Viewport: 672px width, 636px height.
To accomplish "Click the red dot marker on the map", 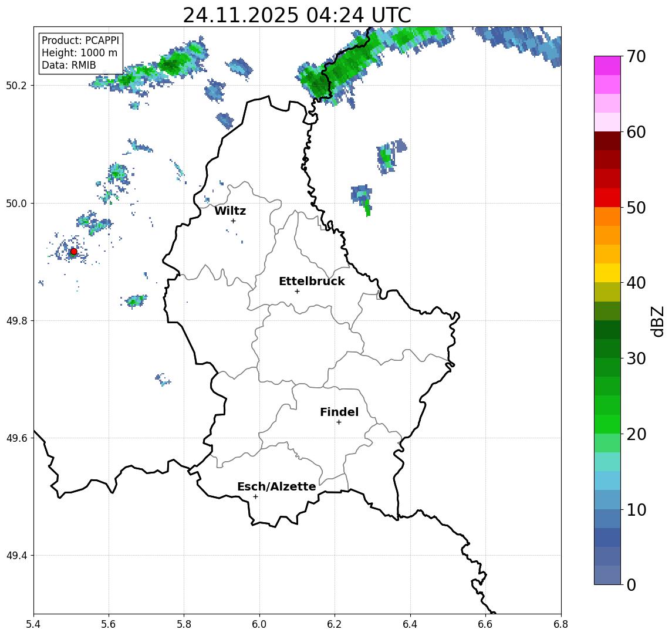I will [74, 252].
